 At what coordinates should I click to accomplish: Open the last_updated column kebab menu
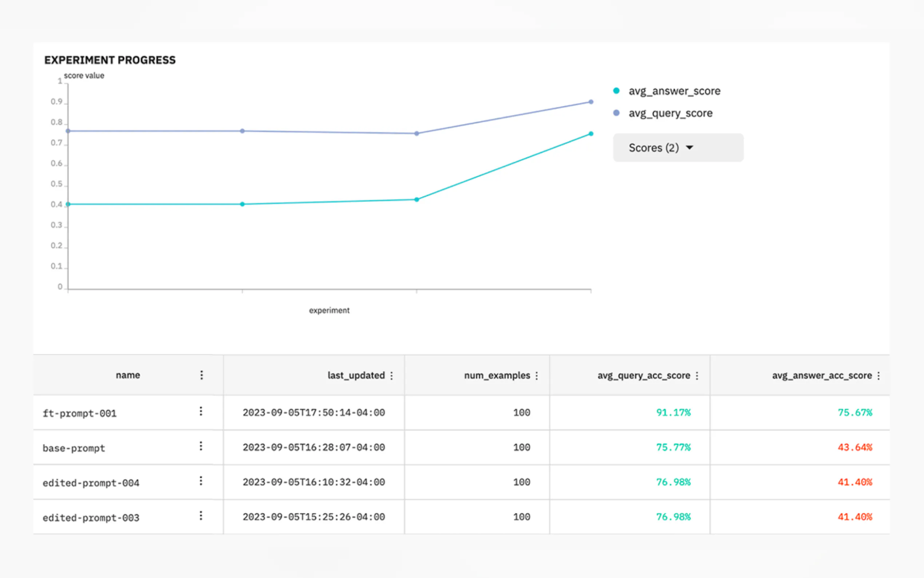pos(391,376)
